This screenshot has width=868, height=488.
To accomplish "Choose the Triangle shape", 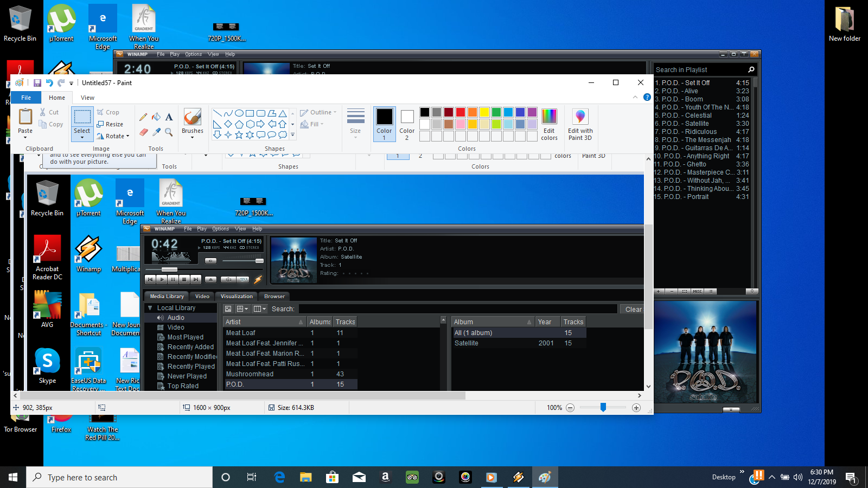I will point(282,113).
